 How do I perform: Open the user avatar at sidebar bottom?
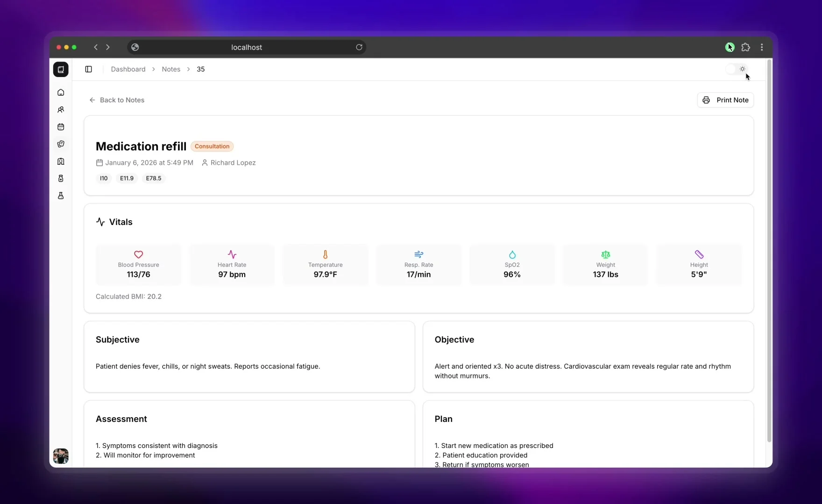[61, 456]
